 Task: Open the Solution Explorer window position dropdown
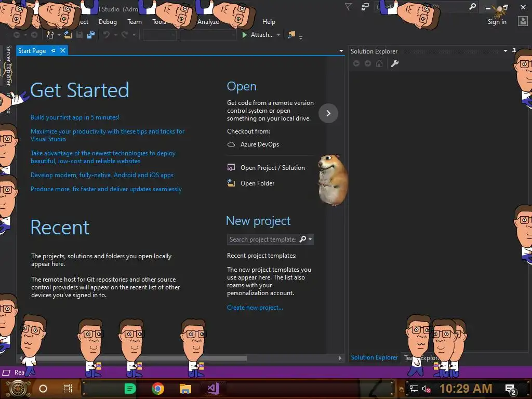pos(505,51)
